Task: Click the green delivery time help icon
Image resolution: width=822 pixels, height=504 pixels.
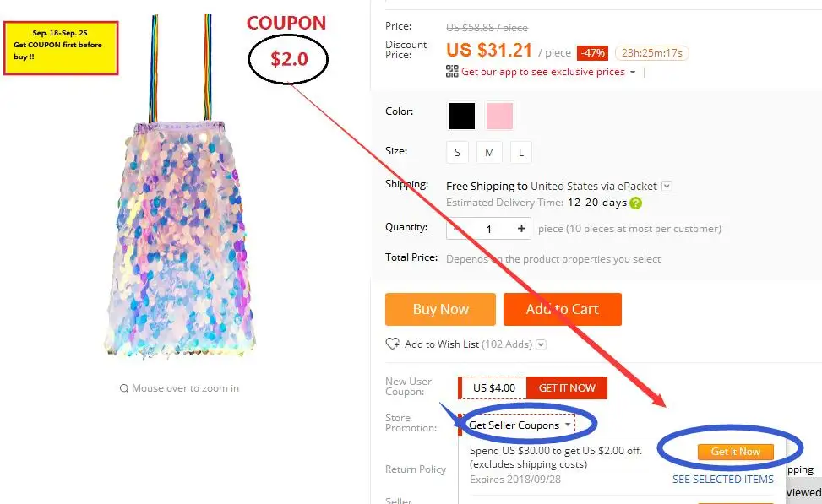Action: [635, 203]
